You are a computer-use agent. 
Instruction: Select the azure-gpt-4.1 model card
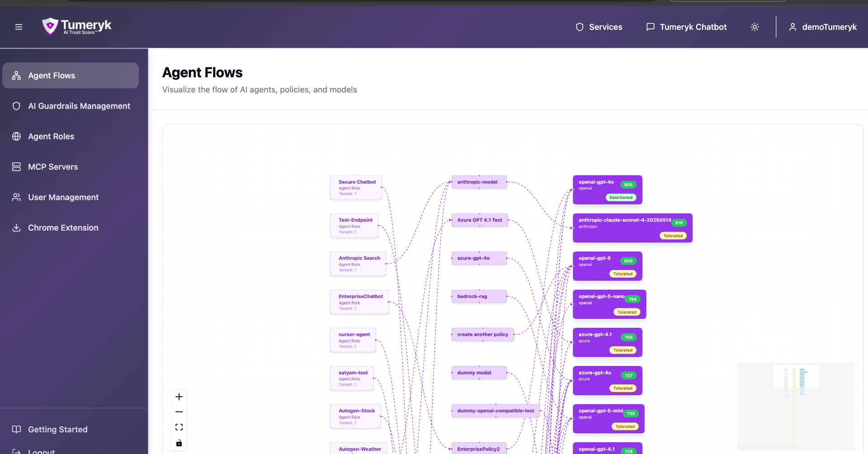click(608, 342)
